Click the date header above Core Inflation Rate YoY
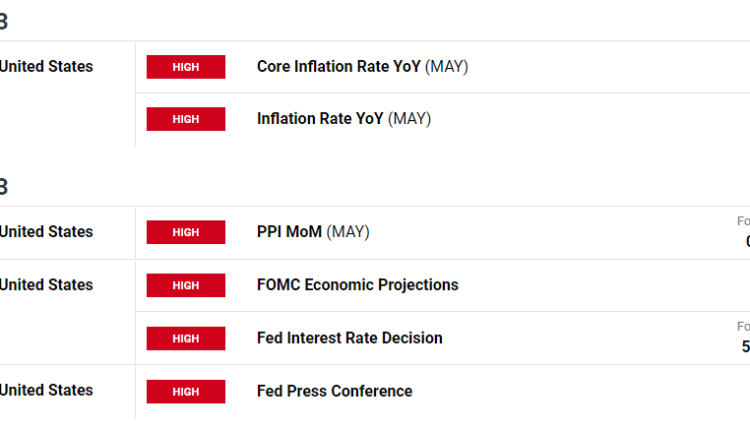This screenshot has width=750, height=430. (4, 21)
